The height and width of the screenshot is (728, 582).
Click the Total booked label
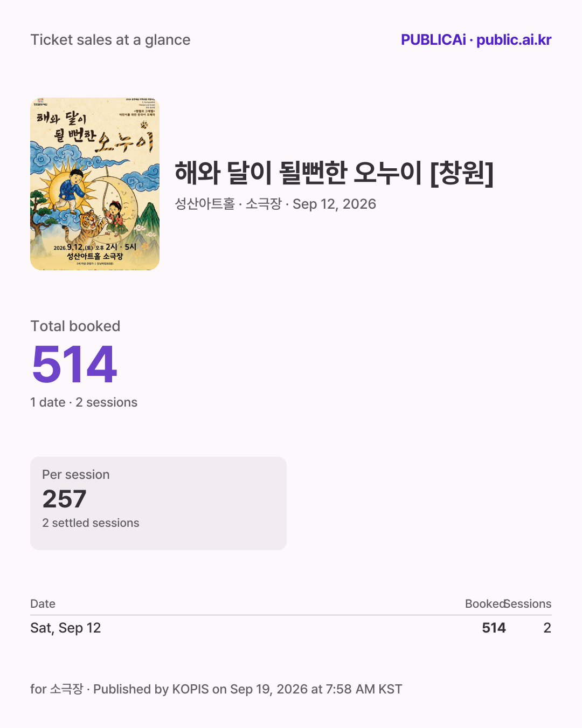(x=75, y=326)
